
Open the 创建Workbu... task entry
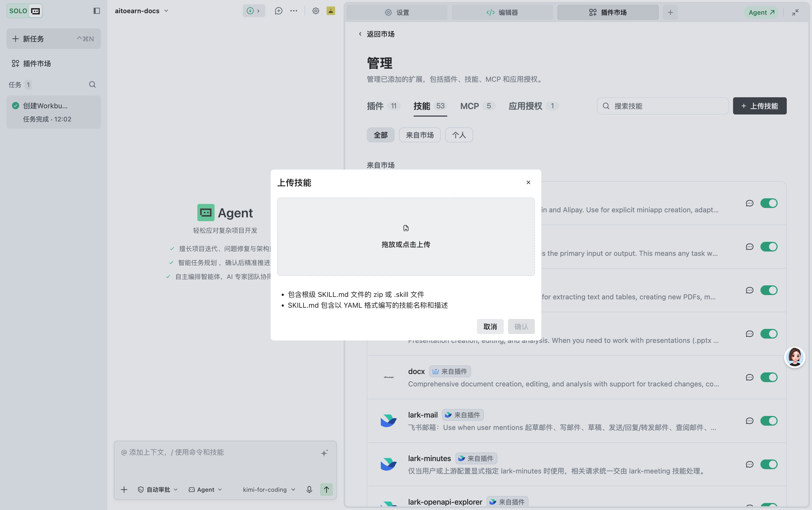54,112
